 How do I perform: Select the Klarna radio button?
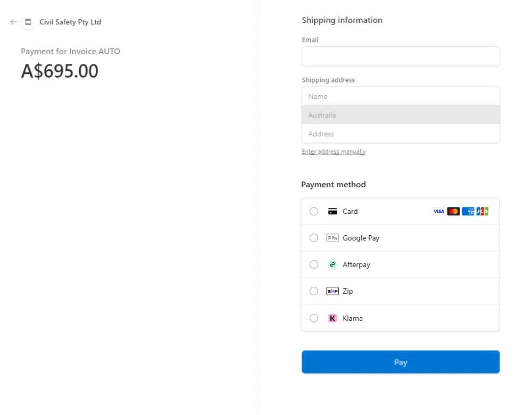(314, 318)
